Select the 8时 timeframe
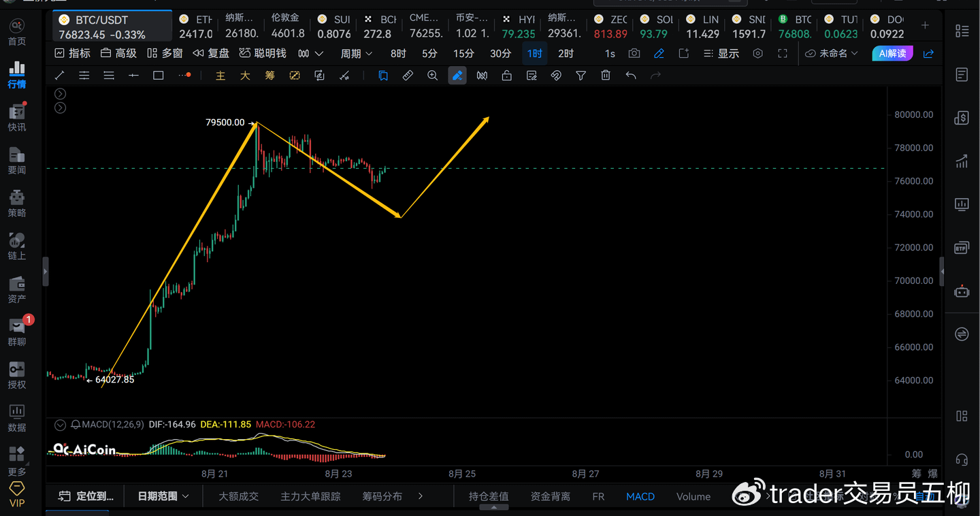This screenshot has width=980, height=516. pos(398,53)
